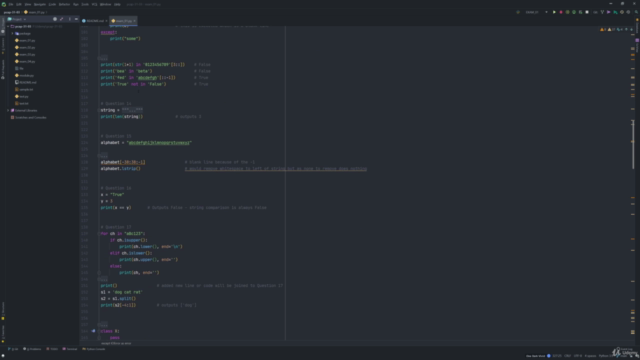
Task: Open the TODO tool window
Action: pos(52,349)
